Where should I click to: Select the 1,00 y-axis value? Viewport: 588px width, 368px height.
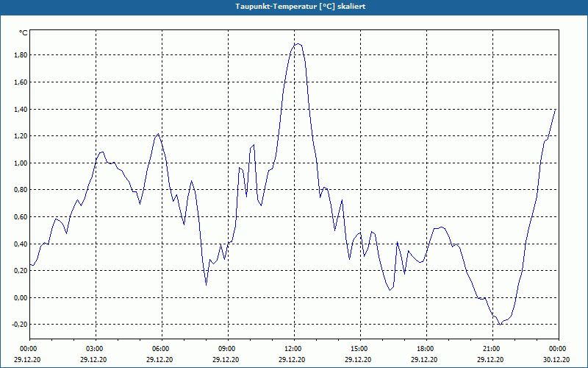click(21, 163)
